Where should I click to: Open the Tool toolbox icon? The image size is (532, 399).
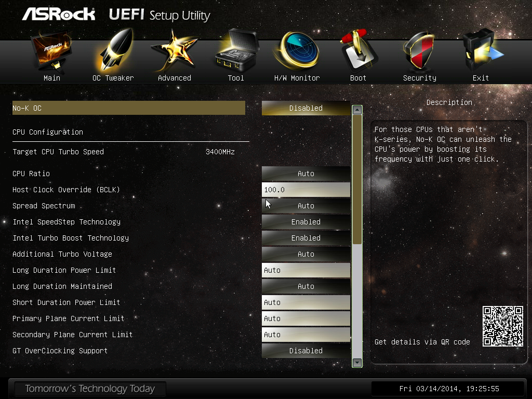(236, 51)
